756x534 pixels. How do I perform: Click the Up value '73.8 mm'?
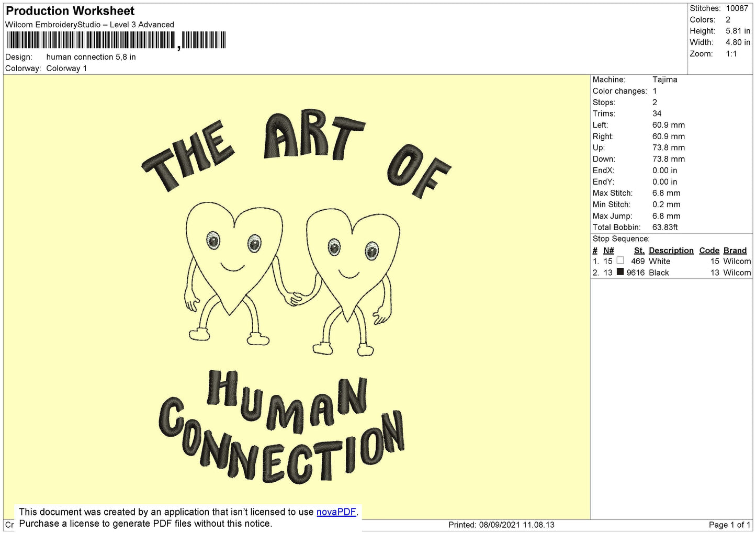(x=668, y=147)
